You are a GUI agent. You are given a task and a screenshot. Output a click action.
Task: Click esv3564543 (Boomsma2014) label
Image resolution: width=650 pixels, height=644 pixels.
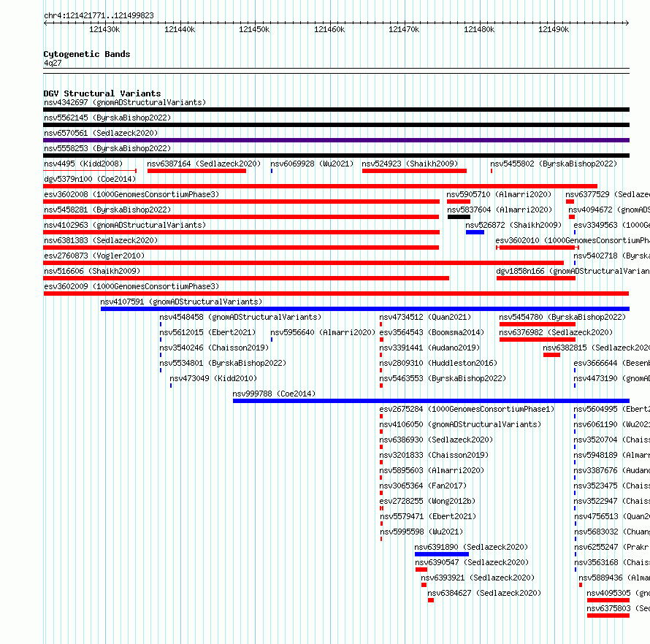click(x=432, y=332)
